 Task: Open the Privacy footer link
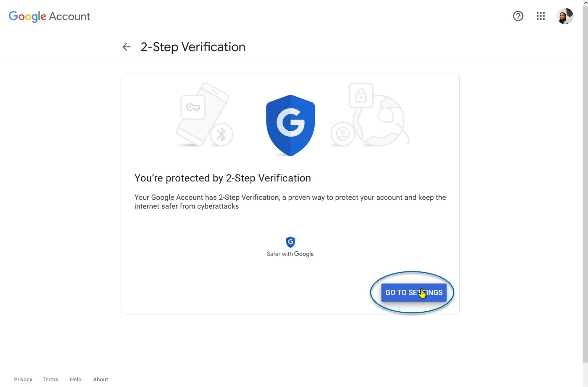(x=23, y=379)
